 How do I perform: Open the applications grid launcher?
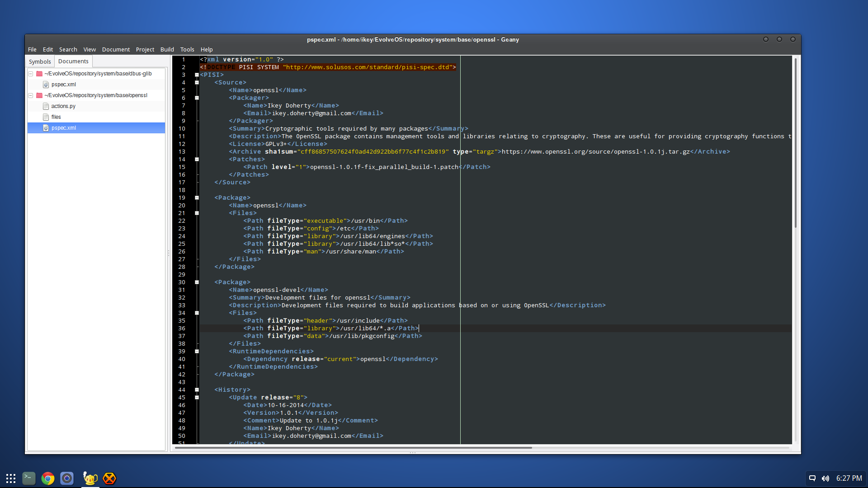11,478
